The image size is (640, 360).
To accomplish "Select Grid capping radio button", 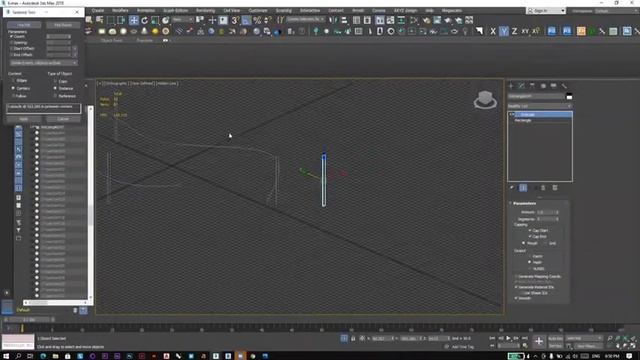I will point(545,243).
